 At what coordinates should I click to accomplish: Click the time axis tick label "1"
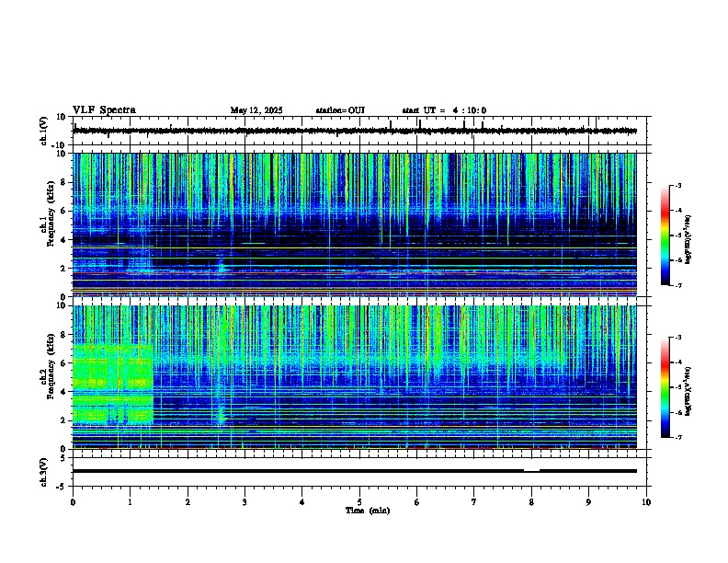pos(130,502)
